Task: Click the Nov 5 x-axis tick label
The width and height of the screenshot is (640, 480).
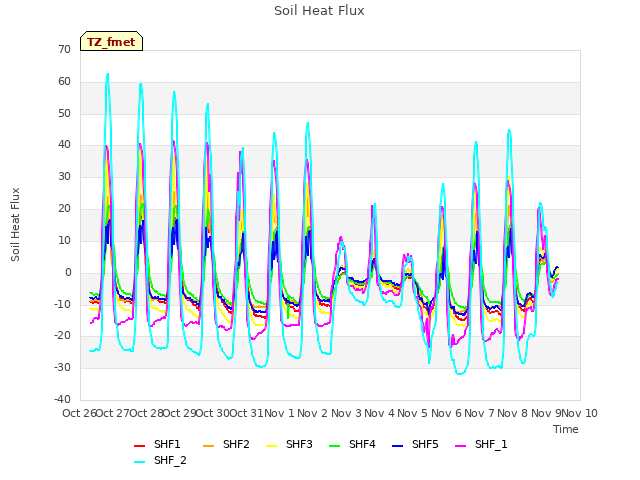Action: 413,413
